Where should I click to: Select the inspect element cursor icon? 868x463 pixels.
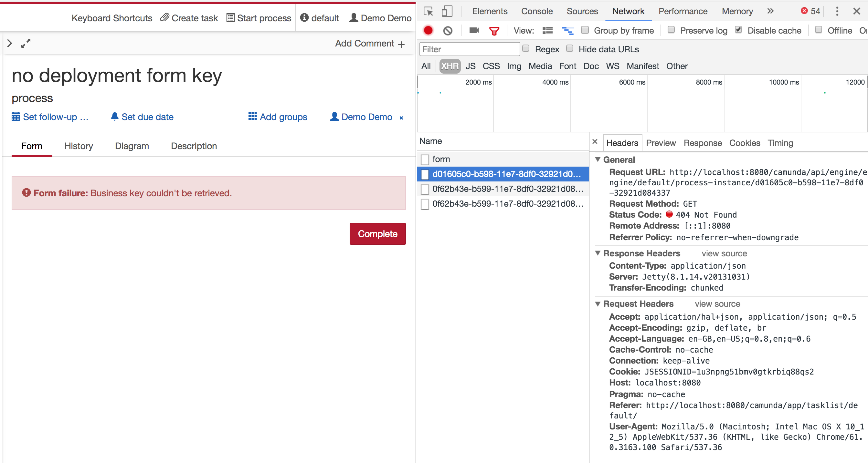point(428,11)
